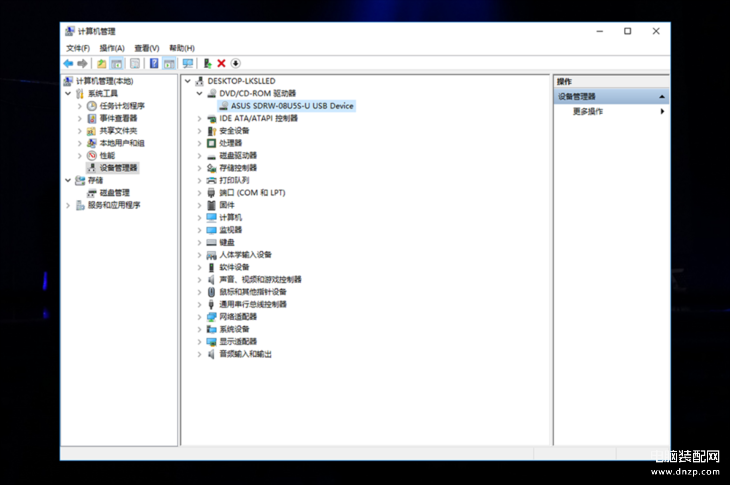This screenshot has height=485, width=730.
Task: Expand the 磁盘驱动器 category
Action: coord(199,155)
